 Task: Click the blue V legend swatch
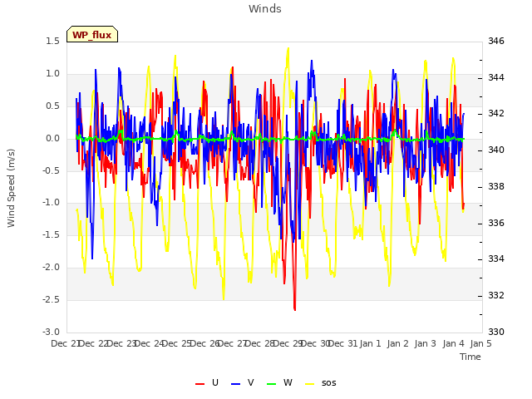[235, 384]
